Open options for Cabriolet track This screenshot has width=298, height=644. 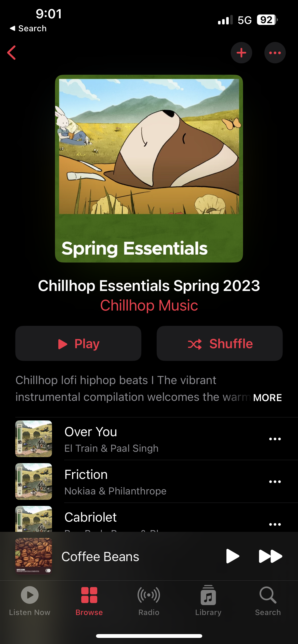[275, 524]
